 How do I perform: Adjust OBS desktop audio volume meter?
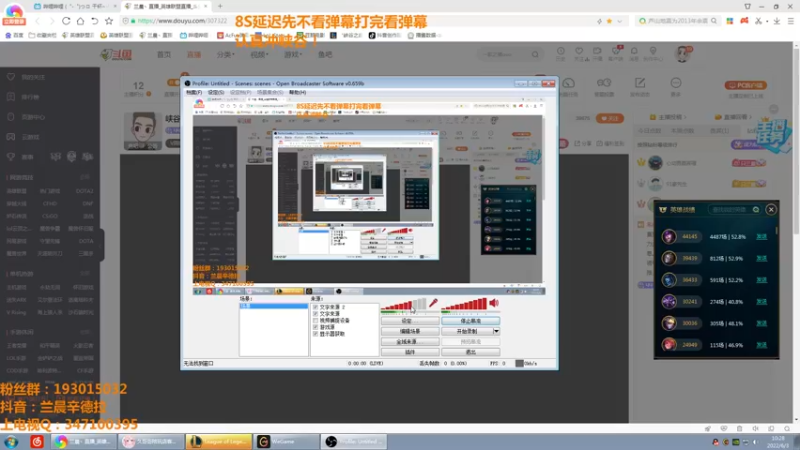click(x=464, y=305)
